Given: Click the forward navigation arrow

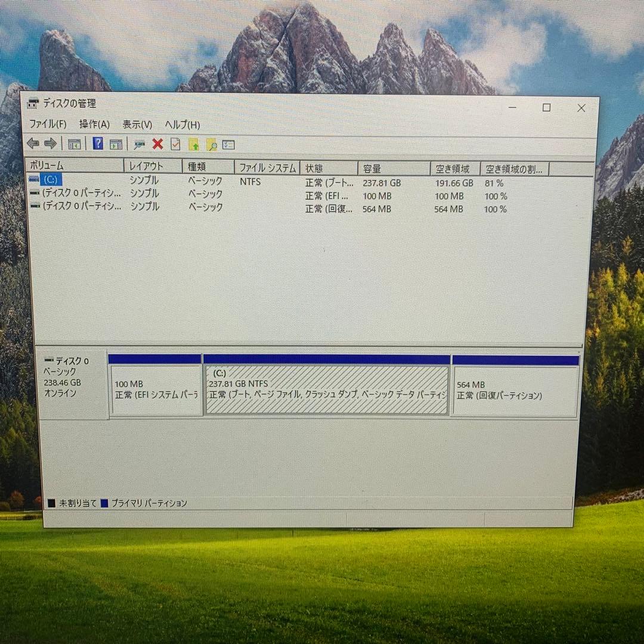Looking at the screenshot, I should (x=50, y=143).
